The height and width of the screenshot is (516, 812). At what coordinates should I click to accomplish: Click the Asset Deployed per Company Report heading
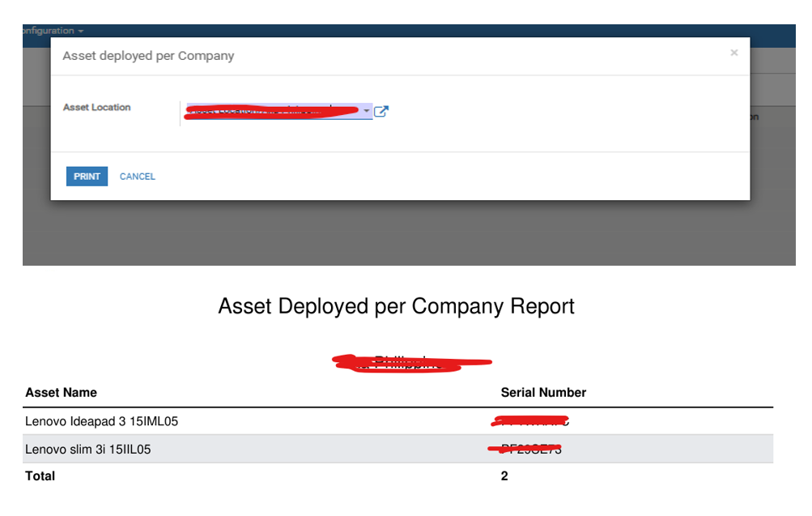click(397, 307)
